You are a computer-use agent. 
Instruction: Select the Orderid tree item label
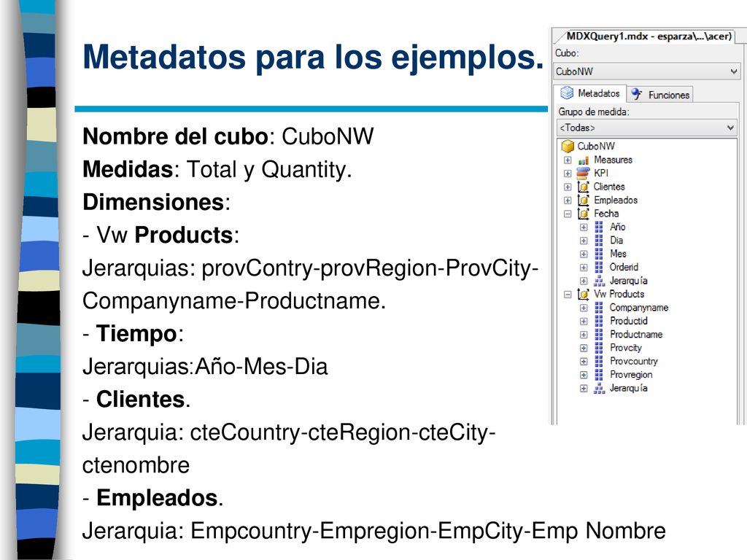point(624,268)
